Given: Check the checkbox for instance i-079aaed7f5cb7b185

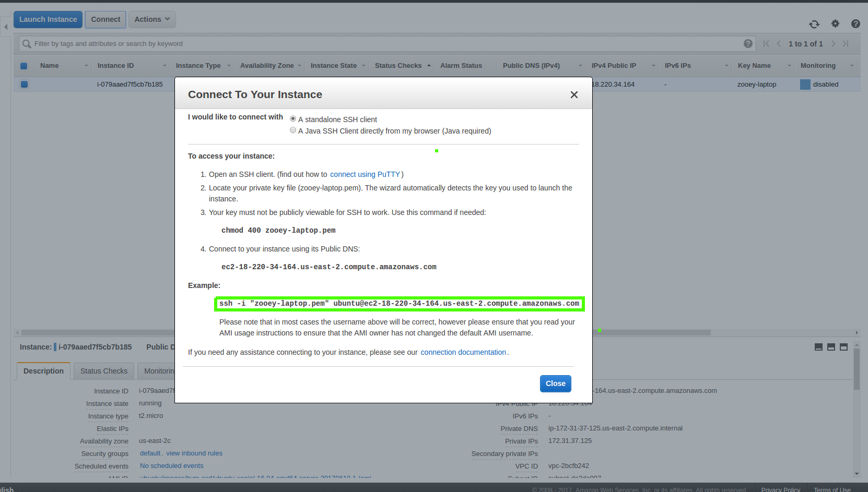Looking at the screenshot, I should click(x=24, y=84).
